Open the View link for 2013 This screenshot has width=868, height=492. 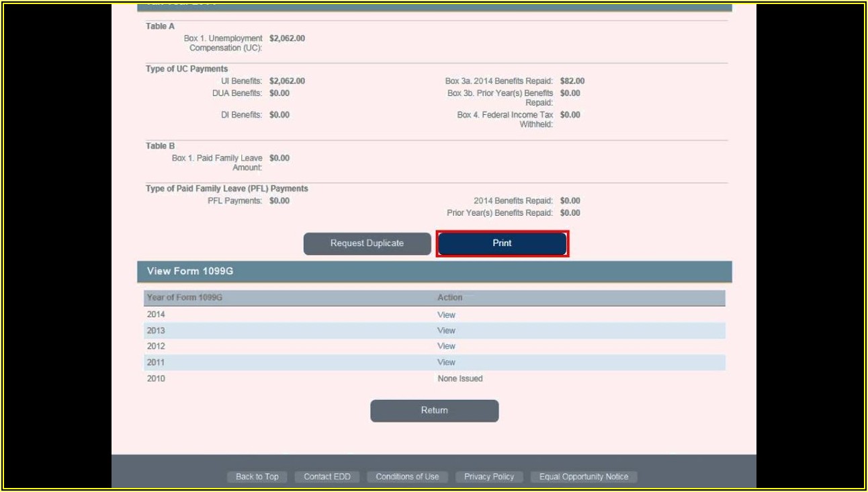(x=446, y=331)
